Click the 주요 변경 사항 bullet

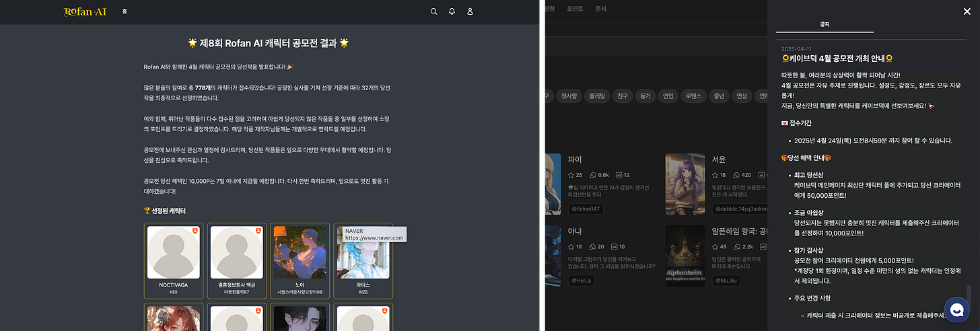tap(813, 298)
